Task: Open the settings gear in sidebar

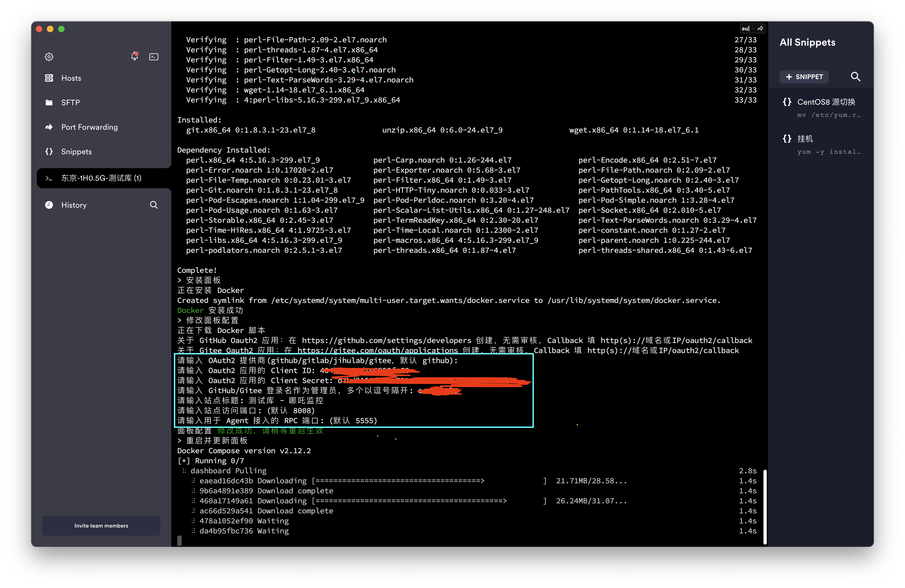Action: pyautogui.click(x=49, y=57)
